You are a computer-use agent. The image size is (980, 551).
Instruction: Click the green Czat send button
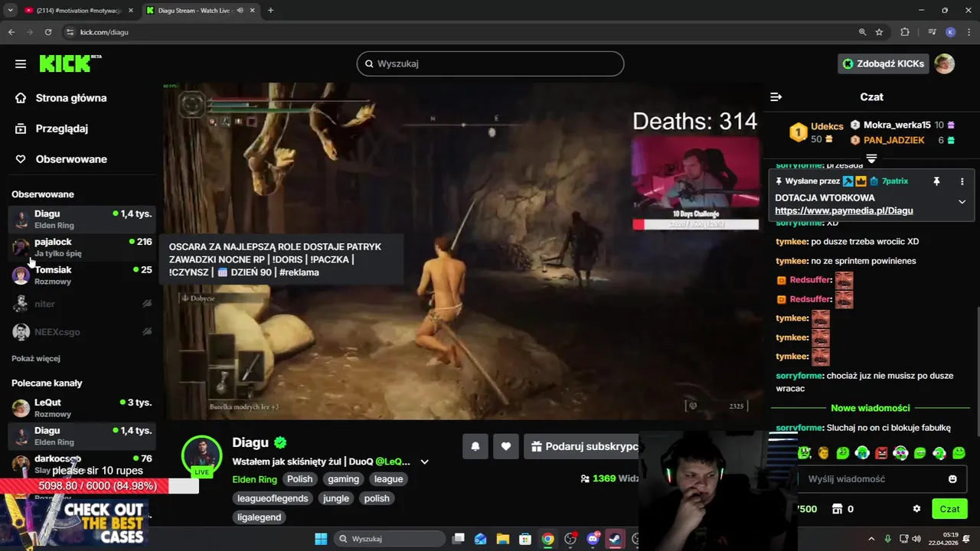click(949, 509)
